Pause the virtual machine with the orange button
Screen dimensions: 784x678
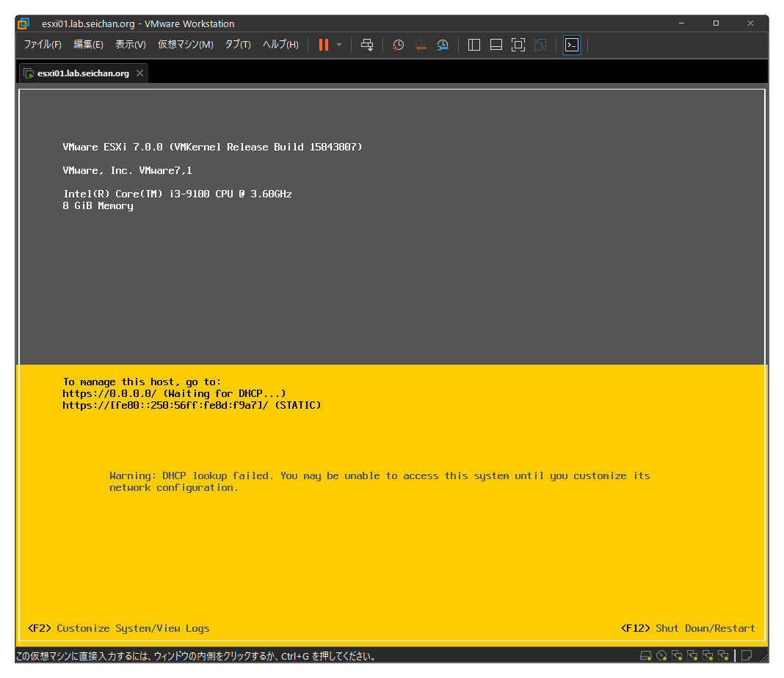[x=323, y=45]
